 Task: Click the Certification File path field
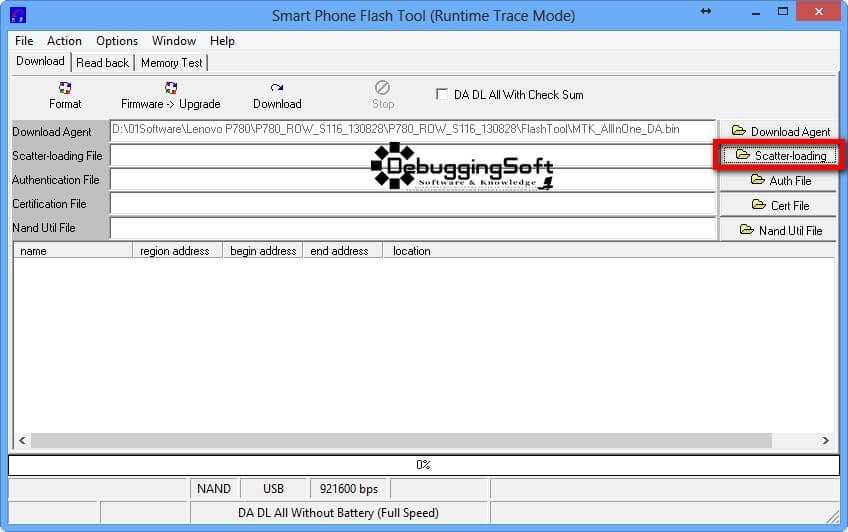point(413,204)
